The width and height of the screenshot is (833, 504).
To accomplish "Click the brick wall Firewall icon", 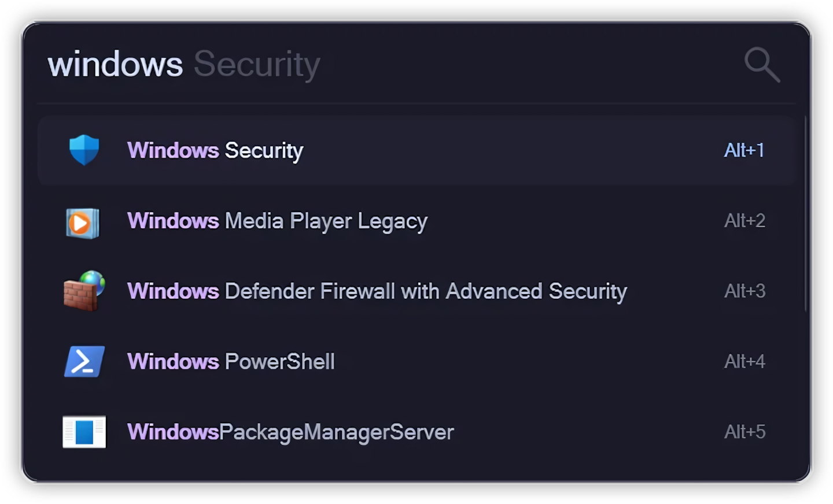I will point(84,291).
